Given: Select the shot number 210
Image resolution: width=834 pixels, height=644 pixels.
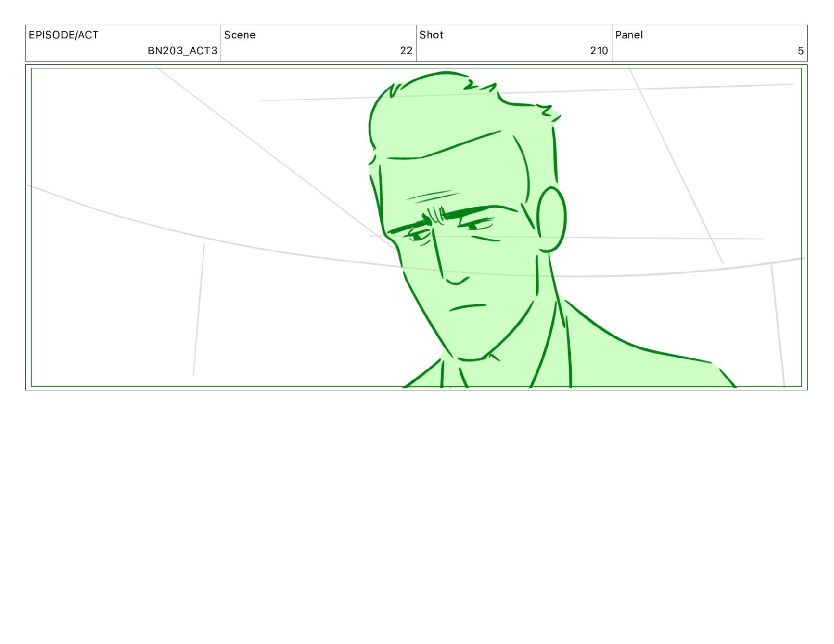Looking at the screenshot, I should (x=599, y=51).
